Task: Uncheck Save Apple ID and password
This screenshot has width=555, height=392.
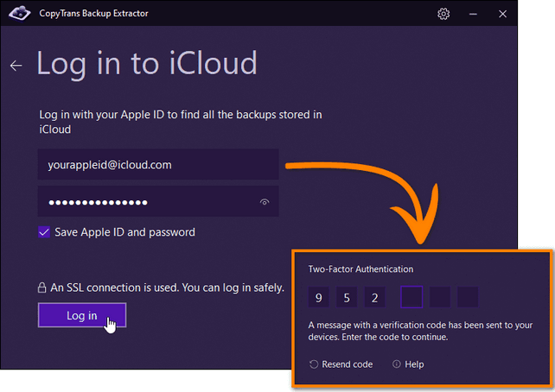Action: (44, 232)
